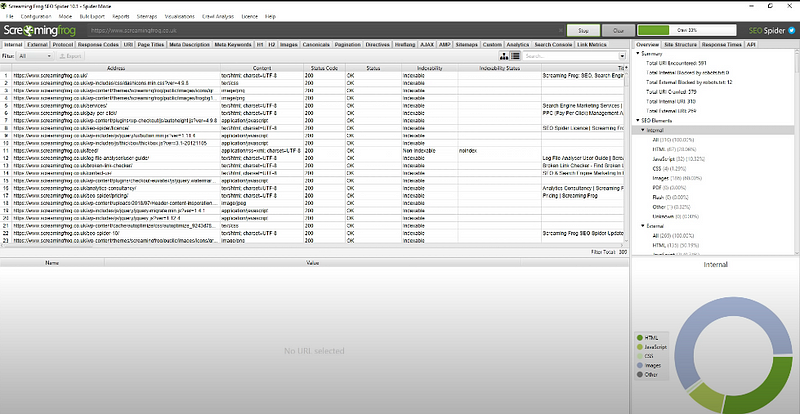Select the row with the /broken-link-checker/ URL
The image size is (800, 414).
(x=312, y=165)
